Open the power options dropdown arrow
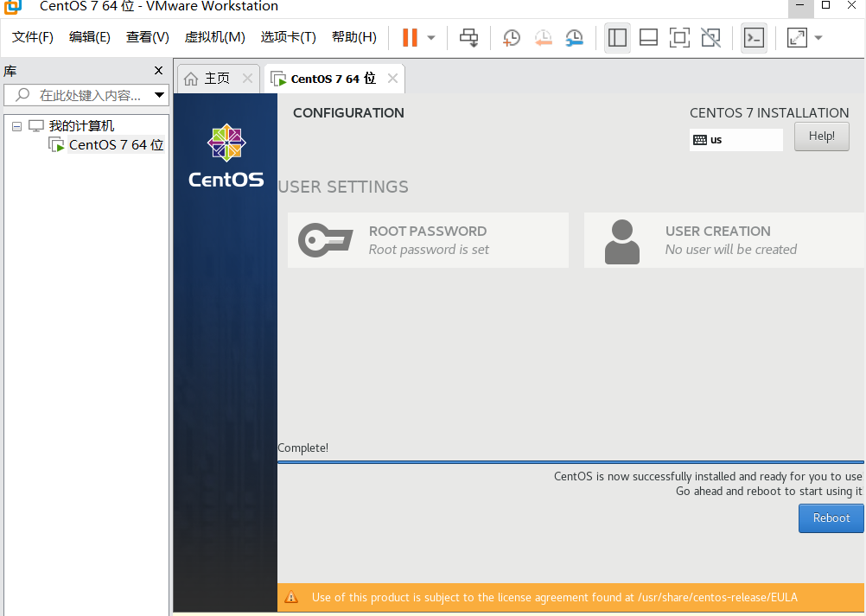 pyautogui.click(x=431, y=38)
